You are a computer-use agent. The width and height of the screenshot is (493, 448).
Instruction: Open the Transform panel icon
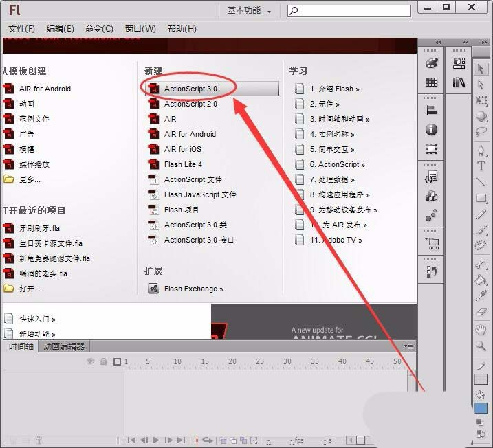click(x=431, y=148)
